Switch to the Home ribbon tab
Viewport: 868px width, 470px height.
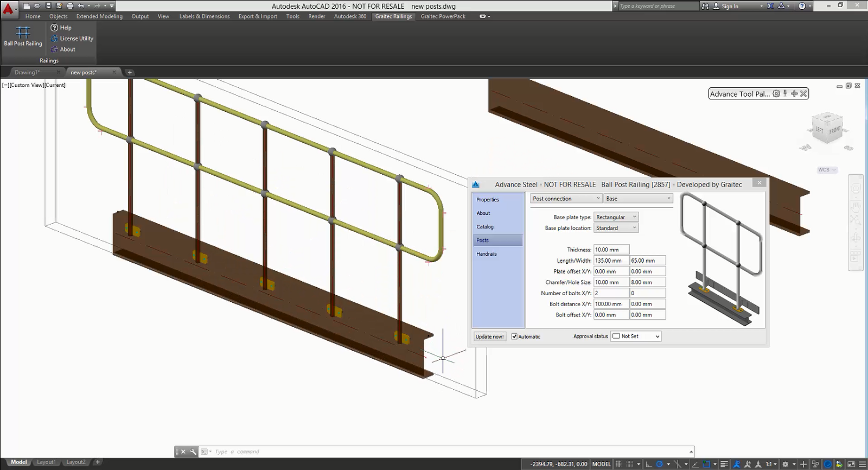(x=33, y=16)
